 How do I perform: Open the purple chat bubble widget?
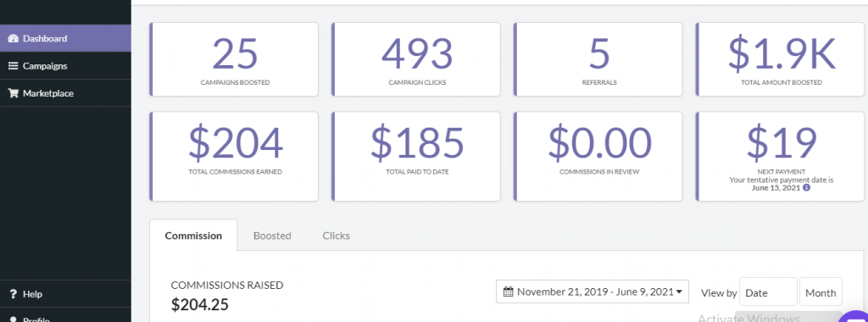coord(855,314)
